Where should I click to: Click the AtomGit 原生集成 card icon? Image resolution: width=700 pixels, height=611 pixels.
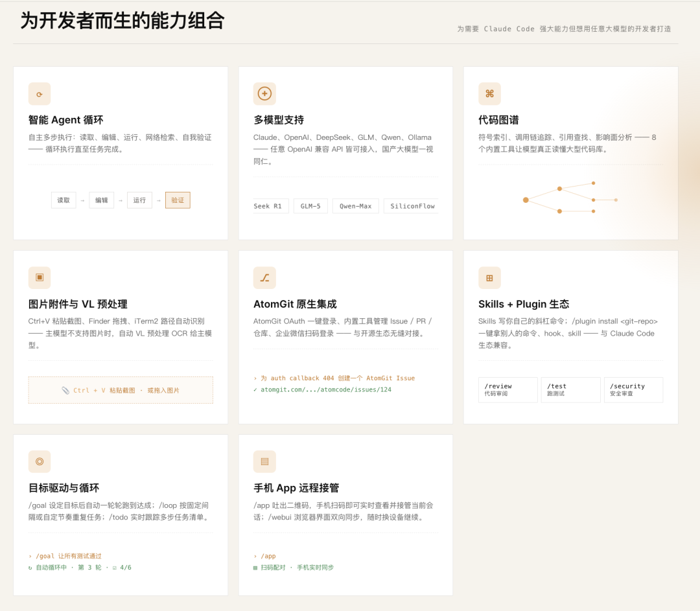[x=264, y=277]
